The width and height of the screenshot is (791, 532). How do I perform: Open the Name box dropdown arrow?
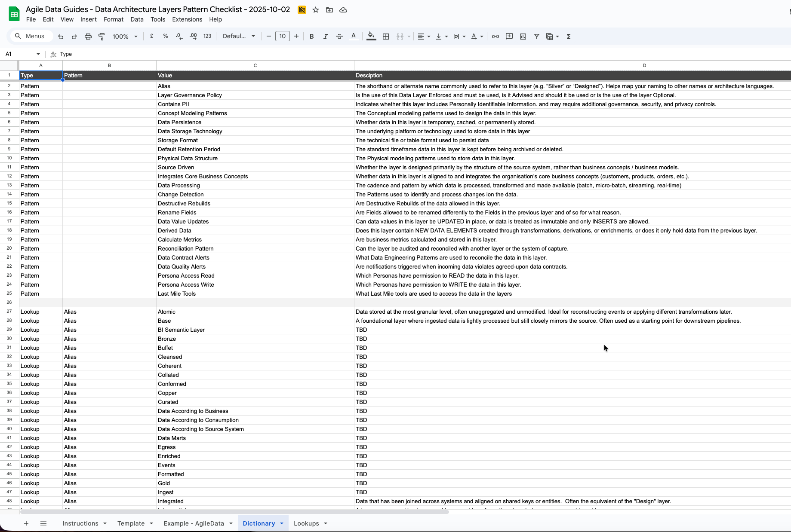coord(38,54)
